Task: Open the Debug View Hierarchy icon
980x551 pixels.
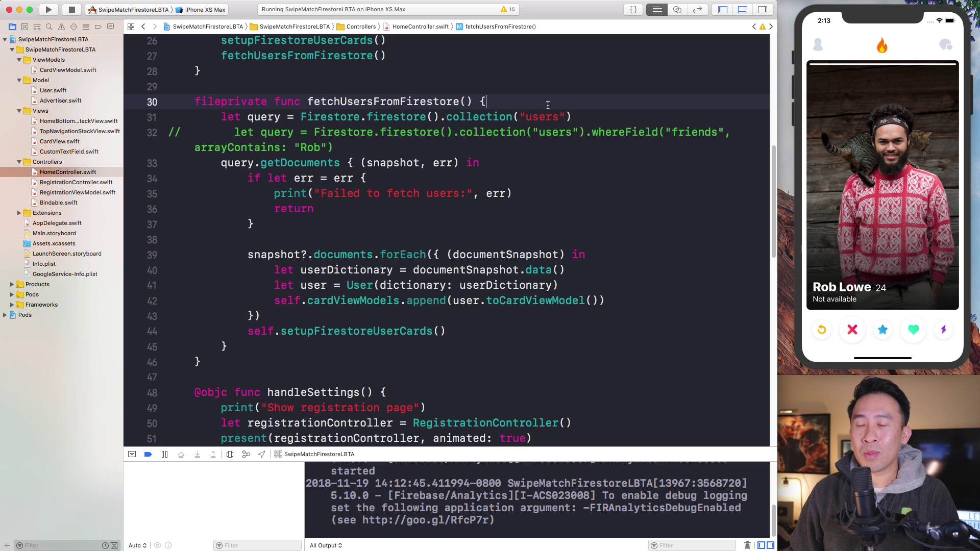Action: click(x=230, y=454)
